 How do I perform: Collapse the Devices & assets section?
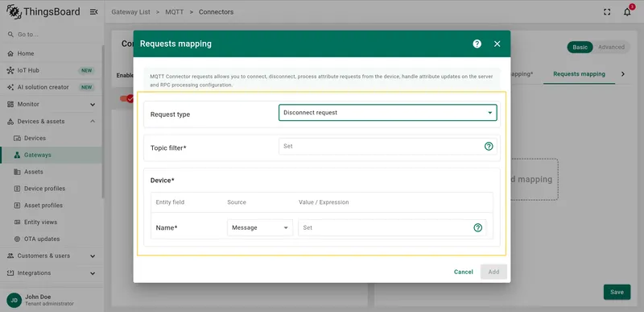(x=52, y=121)
